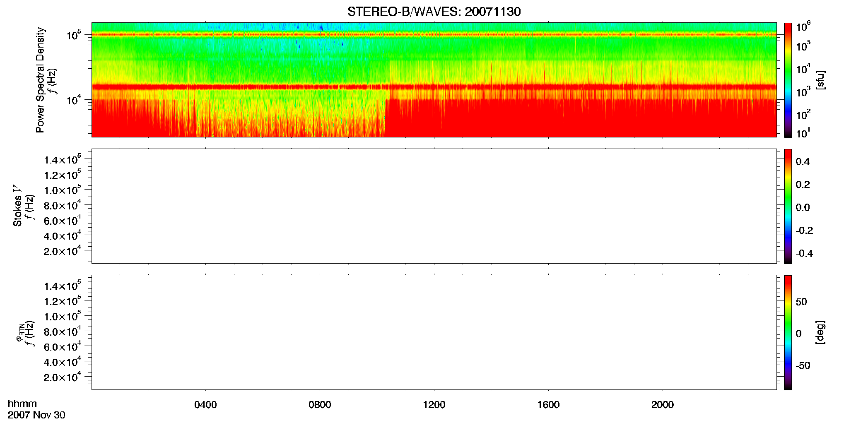Click the Power Spectral Density axis title

click(40, 80)
